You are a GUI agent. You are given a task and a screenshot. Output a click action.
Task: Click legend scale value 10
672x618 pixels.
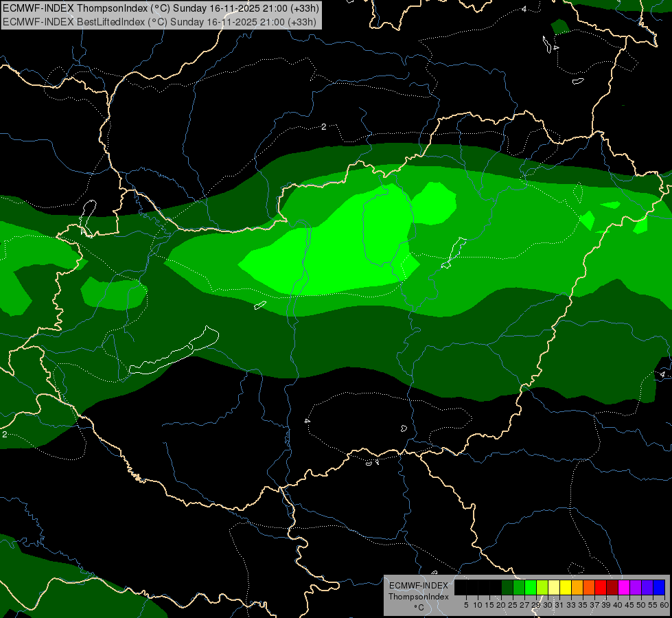[x=478, y=605]
